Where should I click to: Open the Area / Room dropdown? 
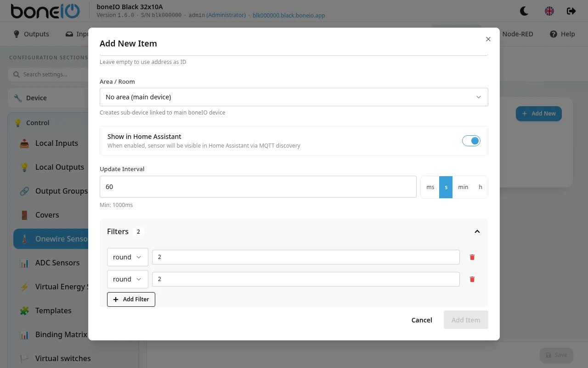294,97
